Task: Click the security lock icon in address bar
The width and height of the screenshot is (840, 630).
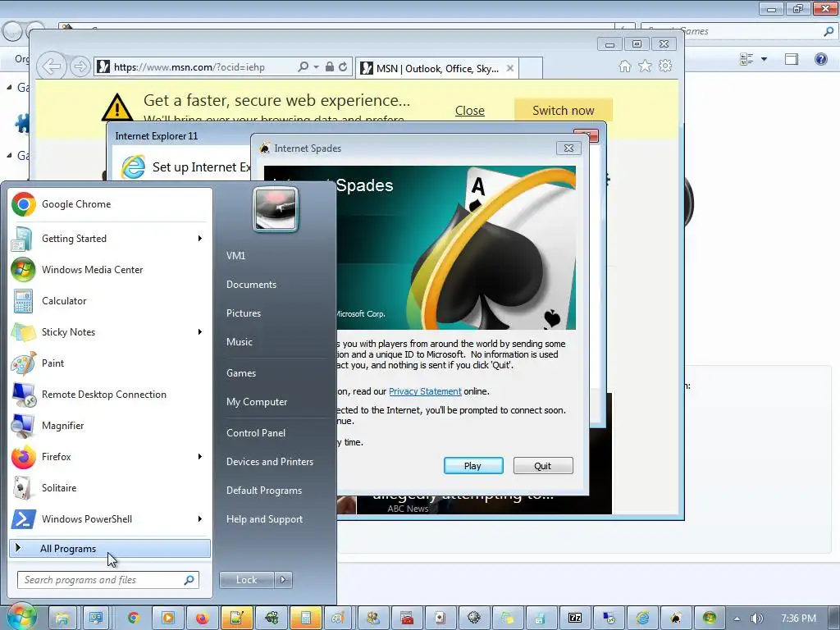Action: point(330,67)
